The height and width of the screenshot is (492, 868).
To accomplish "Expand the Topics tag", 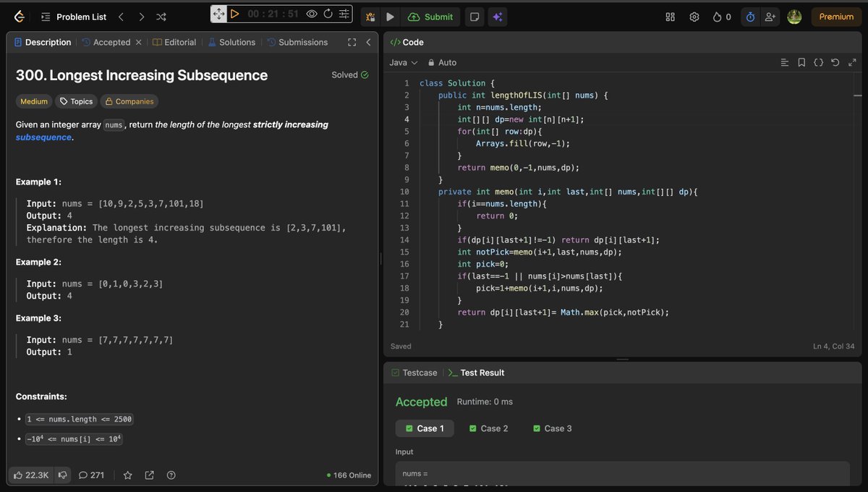I will (x=76, y=101).
